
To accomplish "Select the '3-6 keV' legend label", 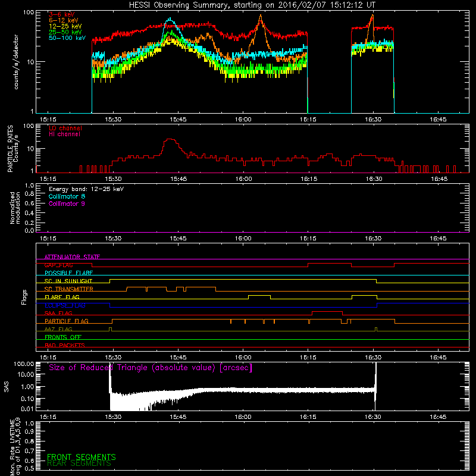I will pyautogui.click(x=62, y=14).
